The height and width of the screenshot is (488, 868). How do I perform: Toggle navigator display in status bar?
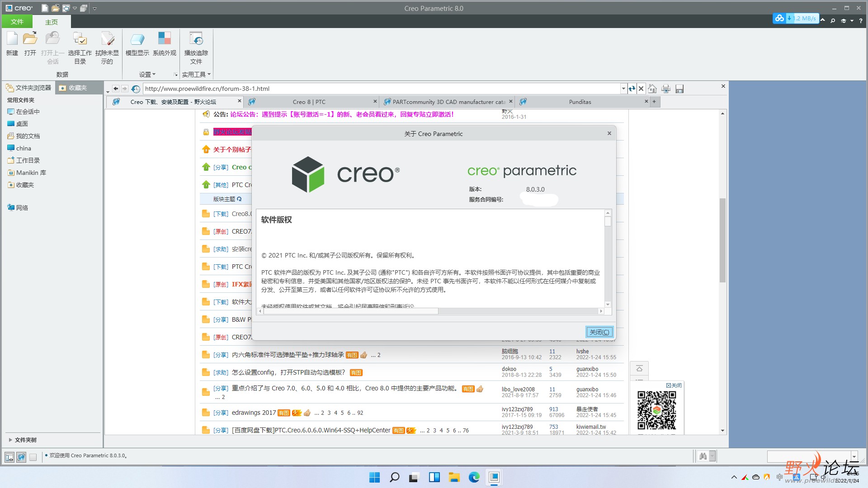pos(9,457)
